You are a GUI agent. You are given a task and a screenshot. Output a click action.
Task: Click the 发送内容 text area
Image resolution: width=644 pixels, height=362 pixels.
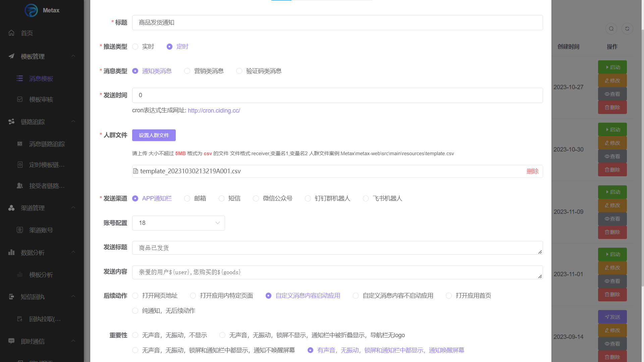(x=337, y=272)
